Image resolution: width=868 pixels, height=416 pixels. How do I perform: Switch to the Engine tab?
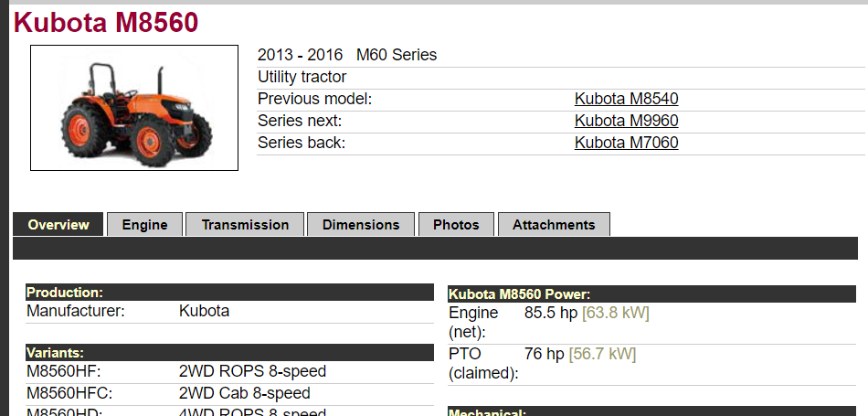click(144, 224)
